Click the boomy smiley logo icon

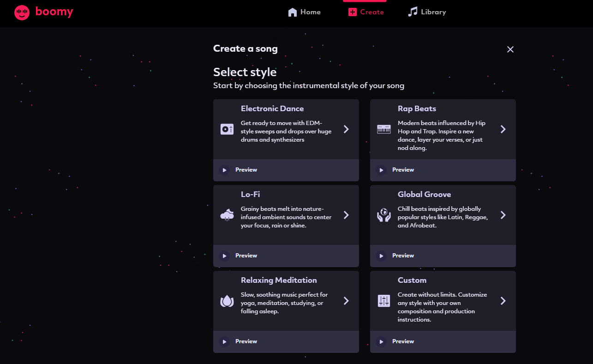[x=22, y=12]
